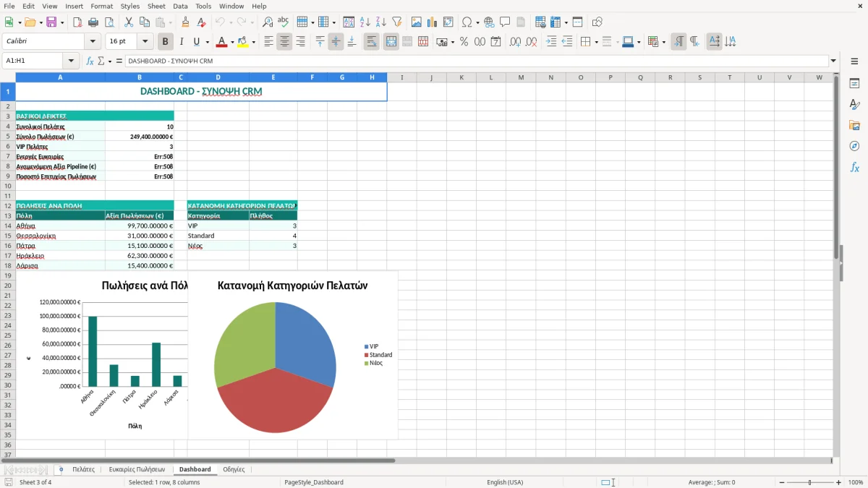
Task: Toggle Wrap Text button
Action: click(371, 42)
